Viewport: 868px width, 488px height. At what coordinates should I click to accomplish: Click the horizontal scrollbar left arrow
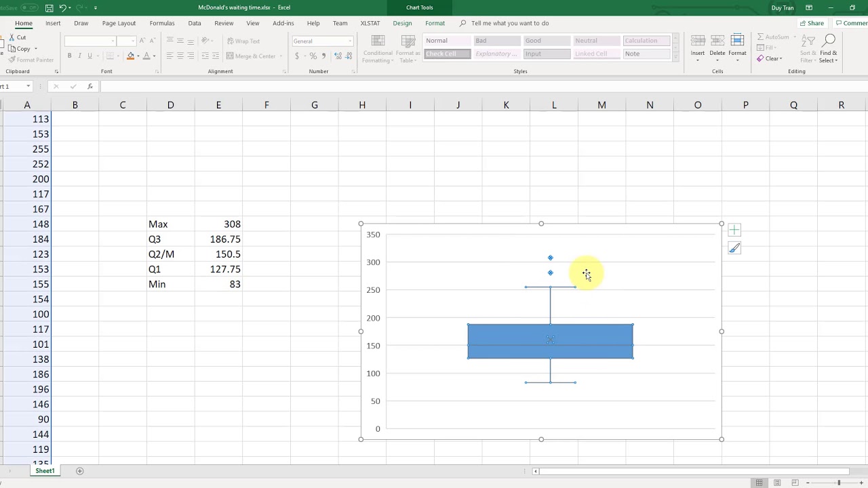tap(536, 471)
